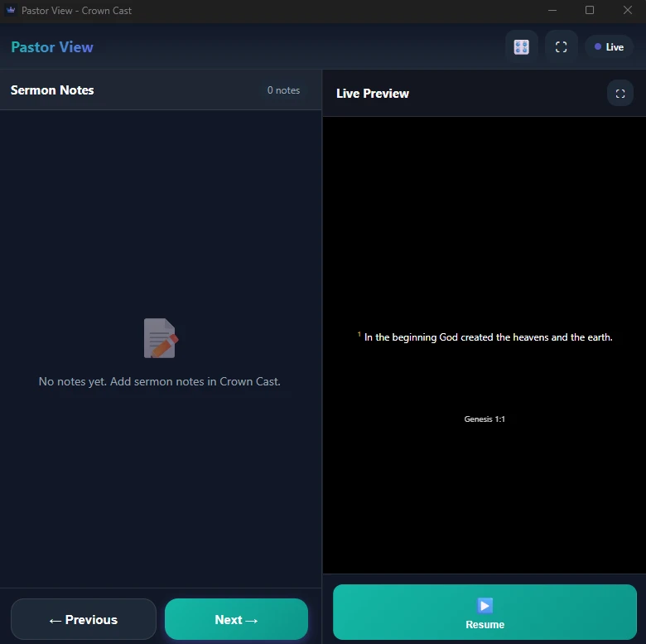Toggle the Live status indicator

(610, 47)
